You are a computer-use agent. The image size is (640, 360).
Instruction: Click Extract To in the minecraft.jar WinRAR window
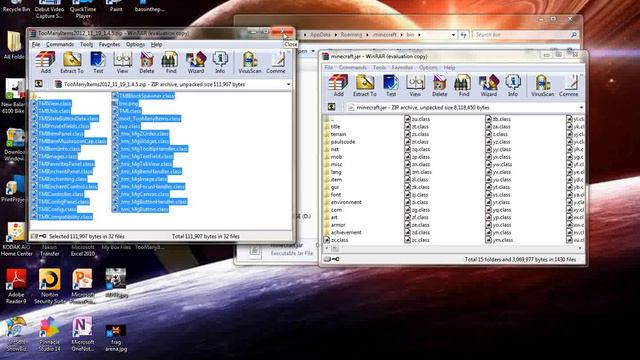364,86
